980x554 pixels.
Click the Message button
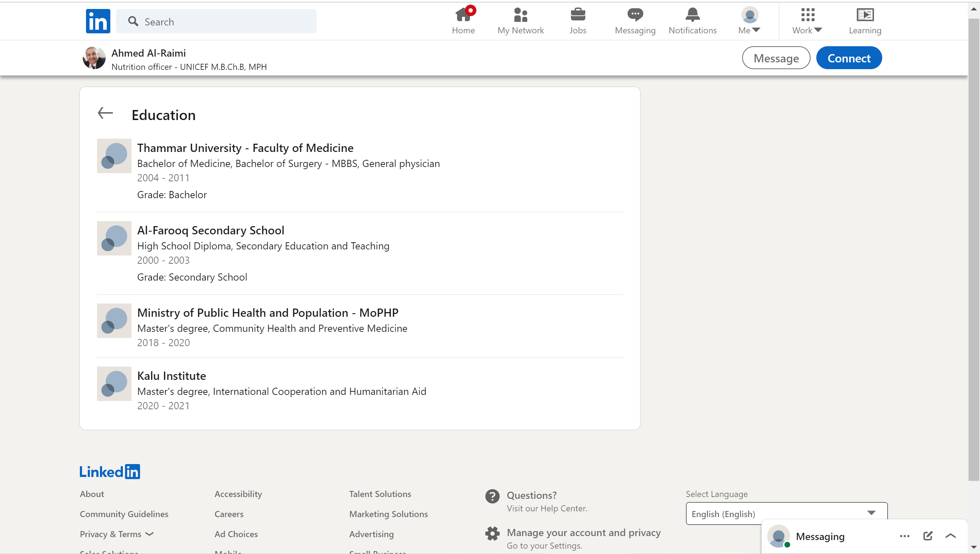coord(776,58)
